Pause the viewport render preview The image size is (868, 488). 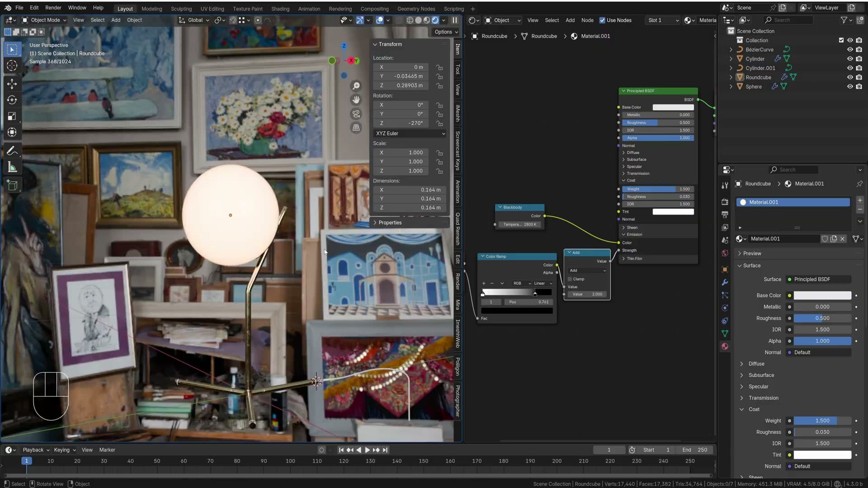tap(455, 20)
